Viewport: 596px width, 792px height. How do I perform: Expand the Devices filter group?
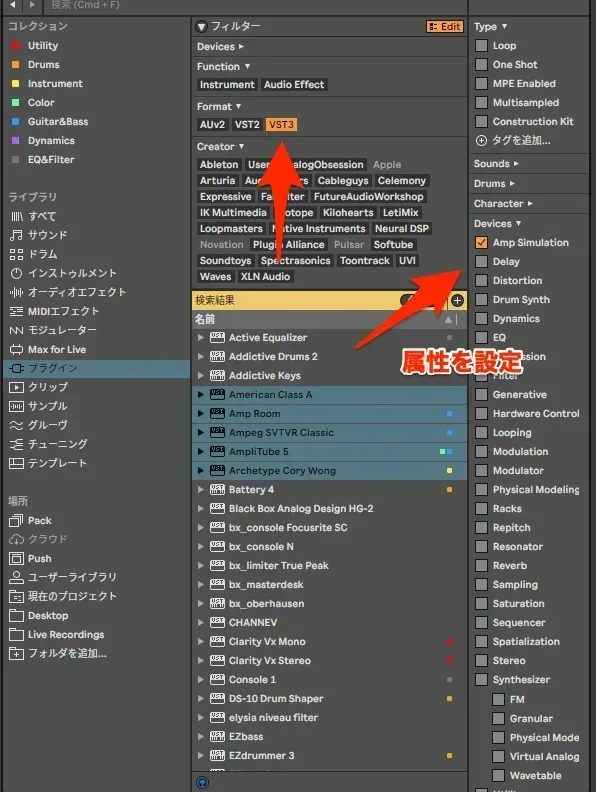click(241, 46)
